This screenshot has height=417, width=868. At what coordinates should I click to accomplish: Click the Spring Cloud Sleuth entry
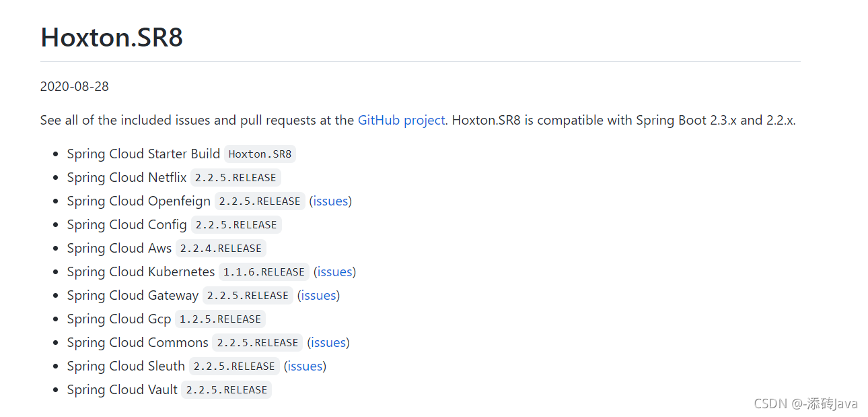(x=125, y=366)
